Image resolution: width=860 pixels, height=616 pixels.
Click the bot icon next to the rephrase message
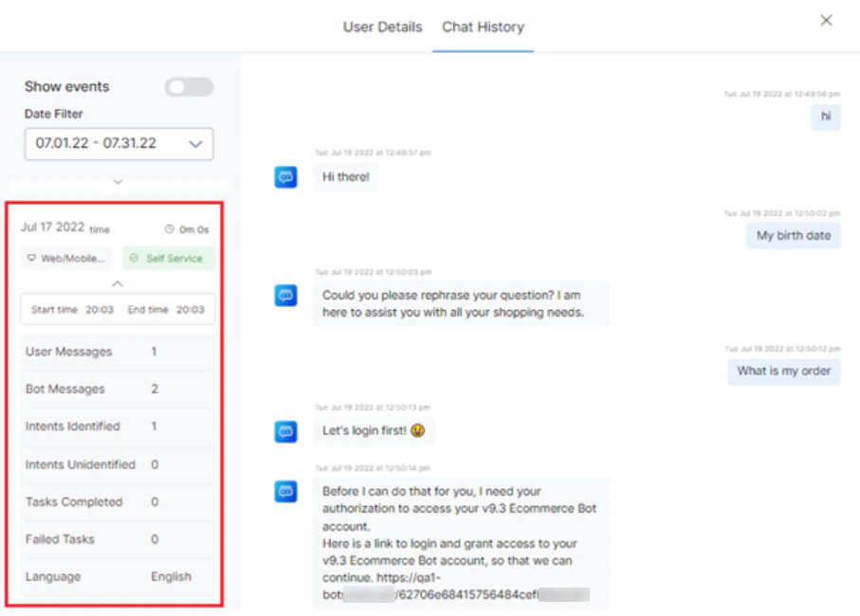(x=285, y=295)
